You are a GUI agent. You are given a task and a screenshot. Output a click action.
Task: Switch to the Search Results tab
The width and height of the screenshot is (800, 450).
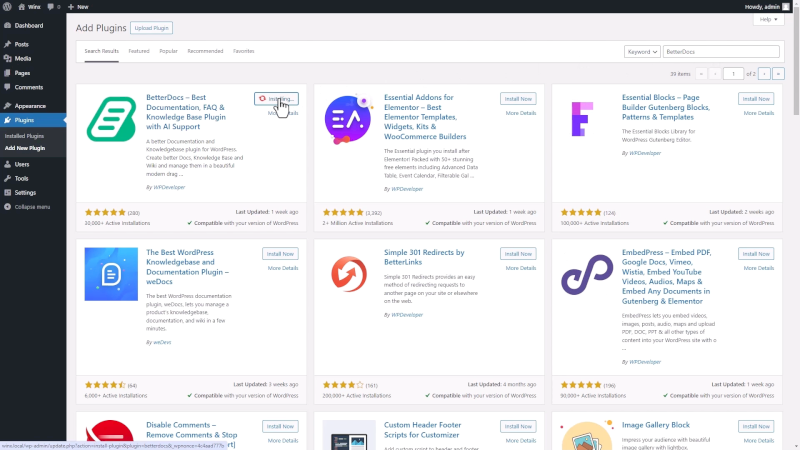tap(102, 52)
